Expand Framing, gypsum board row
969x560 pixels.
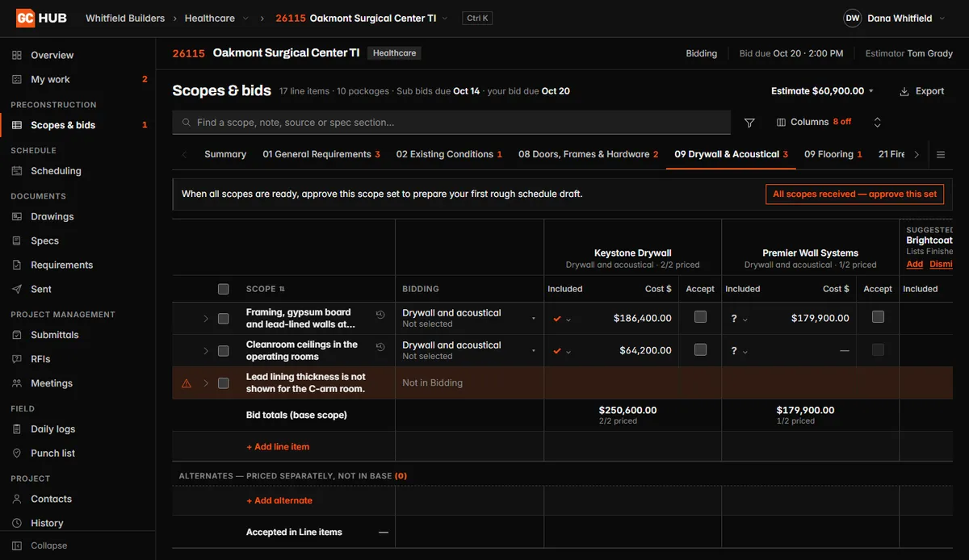pyautogui.click(x=206, y=319)
